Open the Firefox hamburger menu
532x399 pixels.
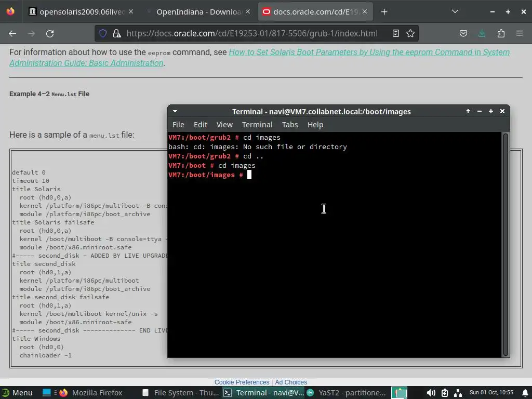point(520,33)
